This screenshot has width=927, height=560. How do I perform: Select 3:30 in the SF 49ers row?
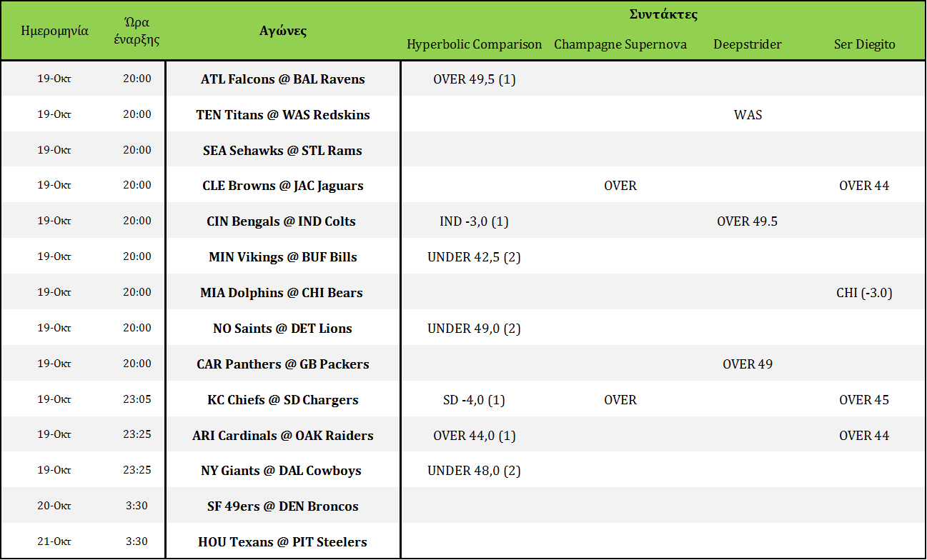pos(137,506)
